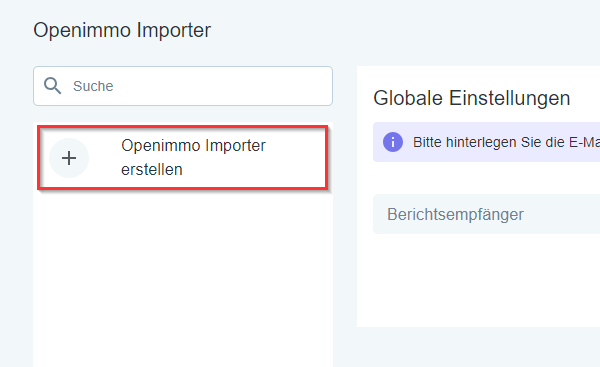600x367 pixels.
Task: Click blank space under the Berichtsempfänger field
Action: click(x=478, y=279)
